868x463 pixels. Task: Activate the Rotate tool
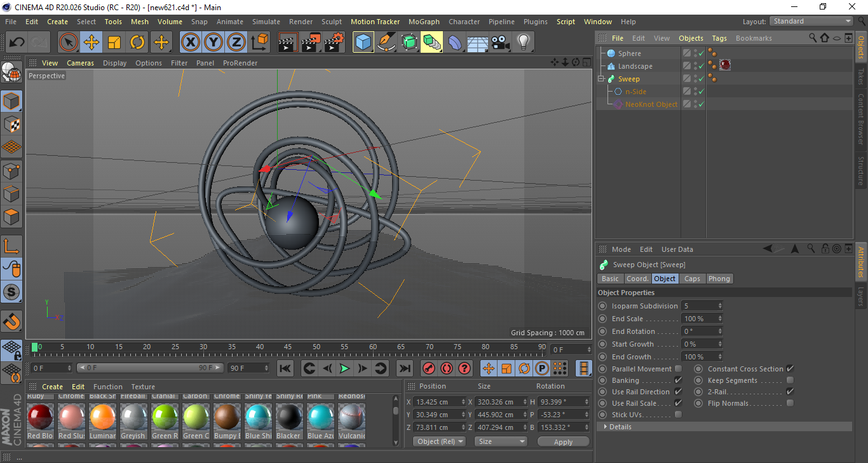[137, 43]
